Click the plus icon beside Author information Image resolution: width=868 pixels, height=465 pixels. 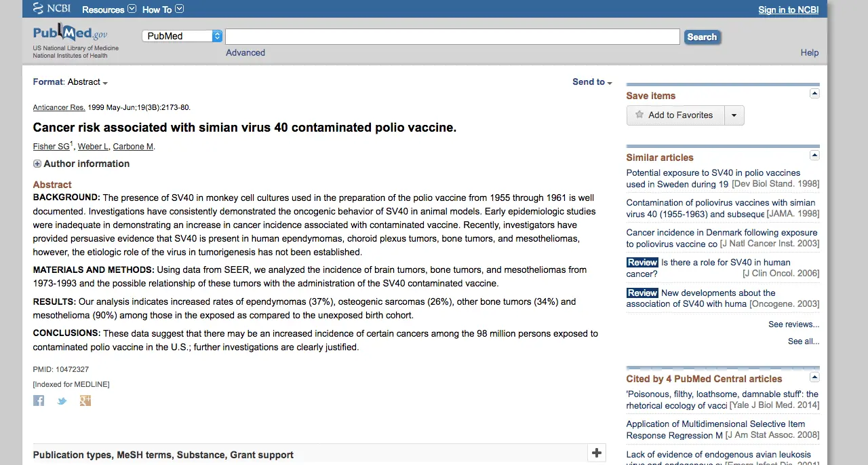[x=37, y=164]
